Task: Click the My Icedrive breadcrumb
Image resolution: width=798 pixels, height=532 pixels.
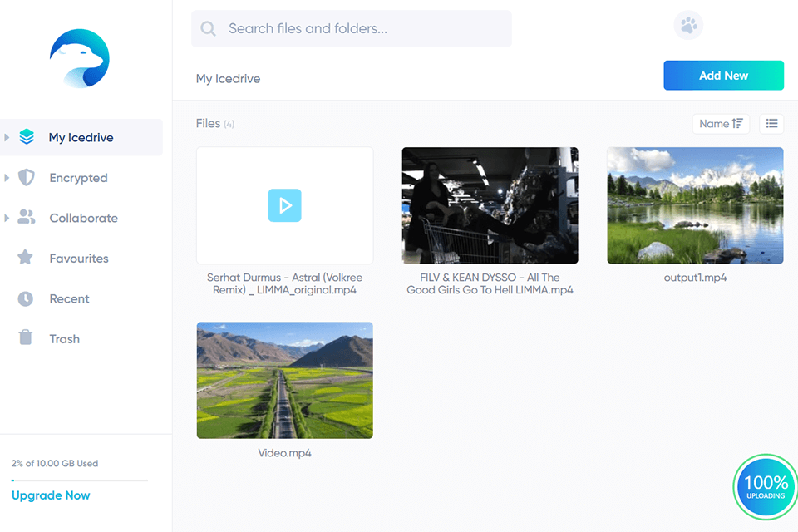Action: click(x=228, y=79)
